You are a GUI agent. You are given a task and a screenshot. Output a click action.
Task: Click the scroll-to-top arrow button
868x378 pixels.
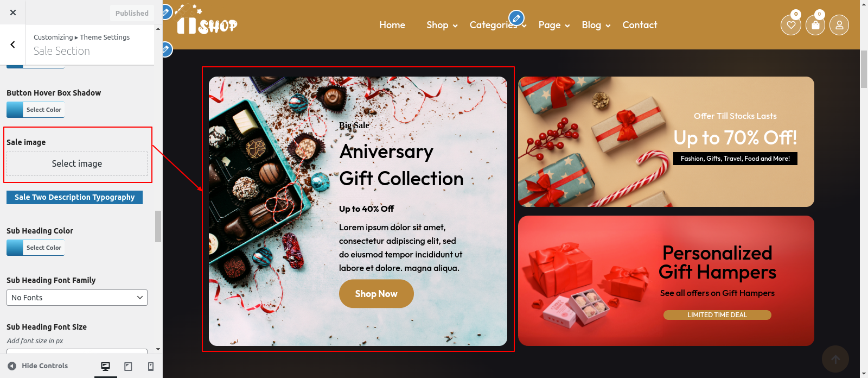click(x=835, y=359)
